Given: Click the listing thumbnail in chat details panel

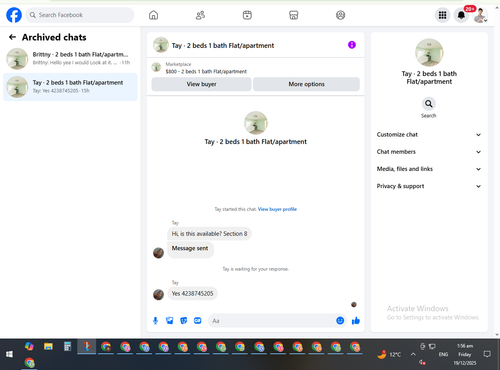Looking at the screenshot, I should coord(429,53).
